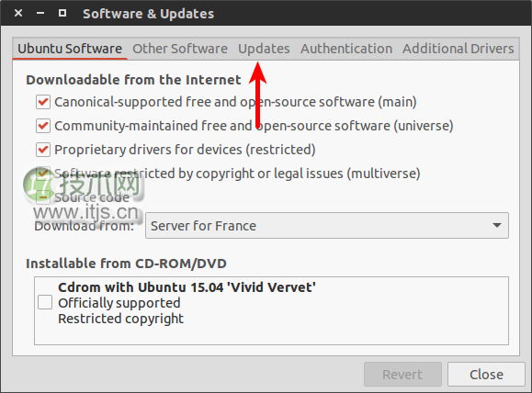Switch to the Other Software tab

tap(180, 49)
